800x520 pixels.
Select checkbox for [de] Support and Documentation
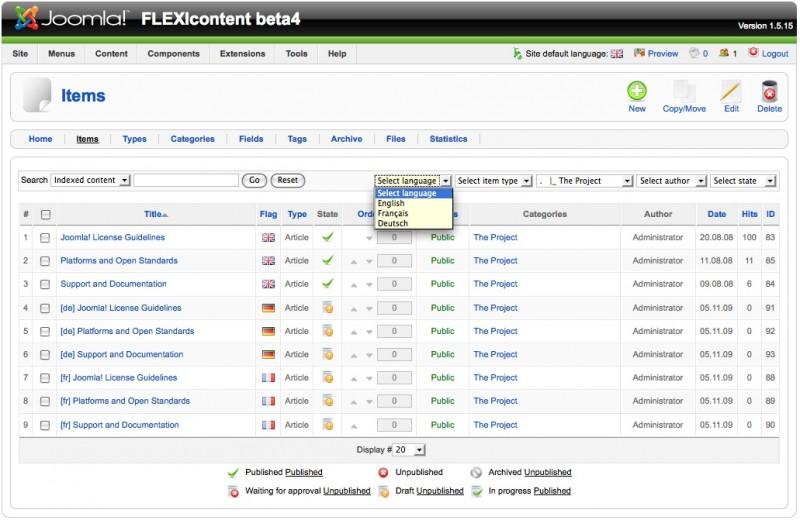point(45,355)
